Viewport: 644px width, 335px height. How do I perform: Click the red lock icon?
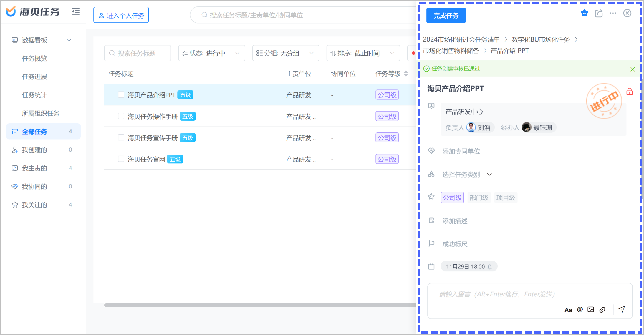pos(630,92)
